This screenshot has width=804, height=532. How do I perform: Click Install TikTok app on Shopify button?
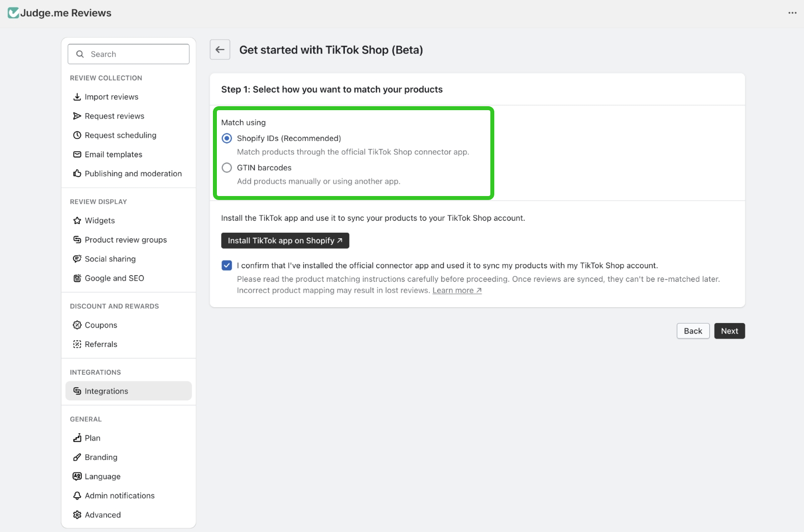tap(285, 241)
